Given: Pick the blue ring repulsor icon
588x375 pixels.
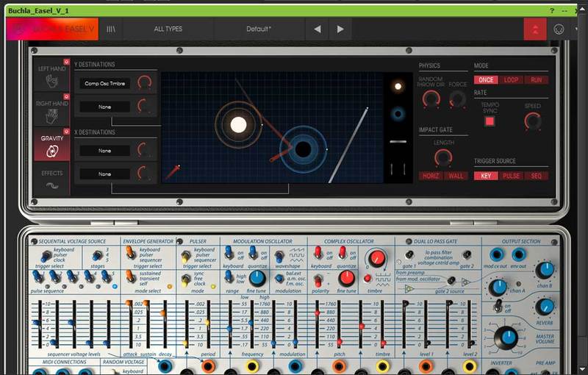Looking at the screenshot, I should pyautogui.click(x=398, y=114).
